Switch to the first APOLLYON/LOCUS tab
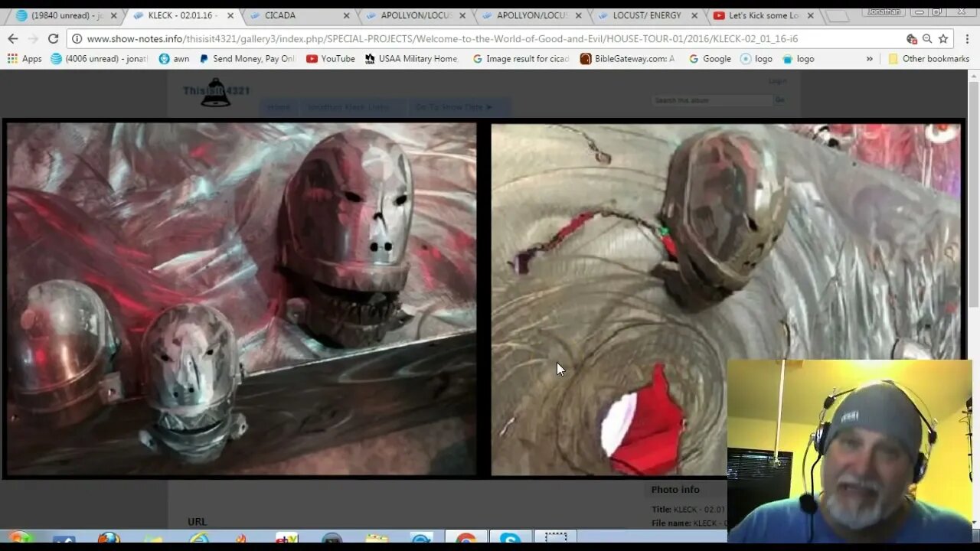This screenshot has width=980, height=551. pyautogui.click(x=414, y=15)
